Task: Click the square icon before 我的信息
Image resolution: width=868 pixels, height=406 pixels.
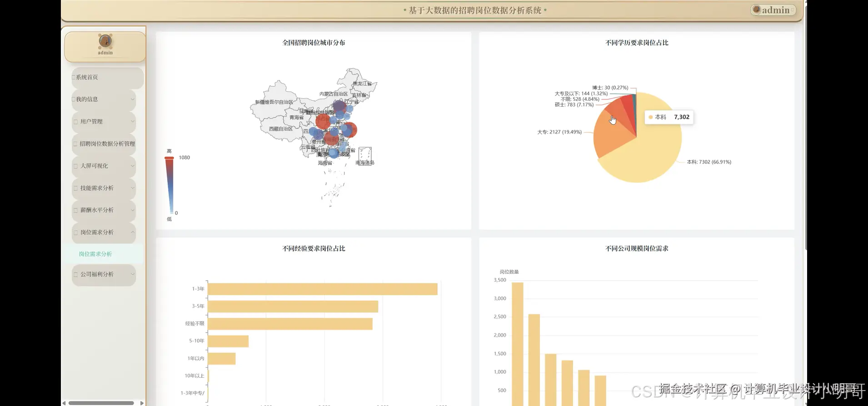Action: tap(74, 99)
